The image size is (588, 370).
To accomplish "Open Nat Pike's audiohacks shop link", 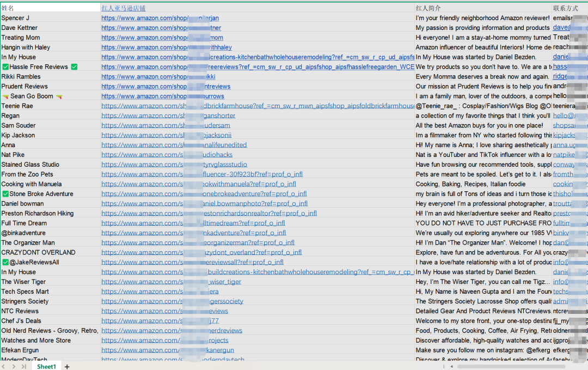I will (x=167, y=155).
